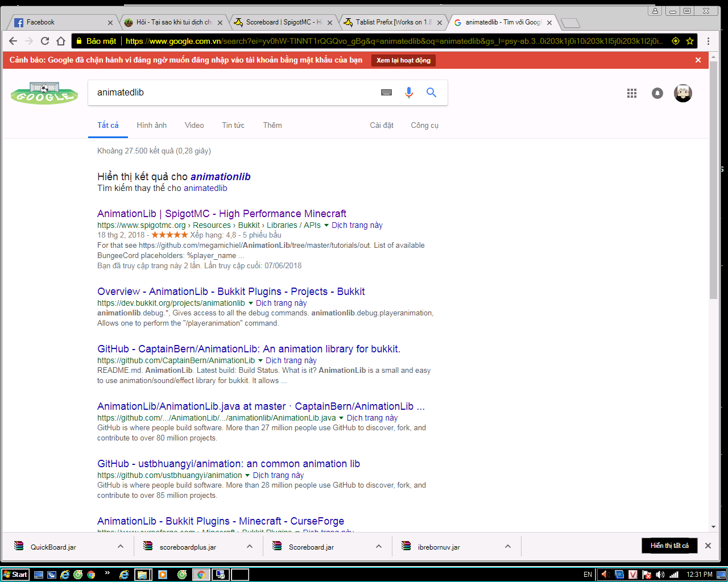Screen dimensions: 728x582
Task: Click the animationlib corrected spelling suggestion
Action: click(220, 176)
